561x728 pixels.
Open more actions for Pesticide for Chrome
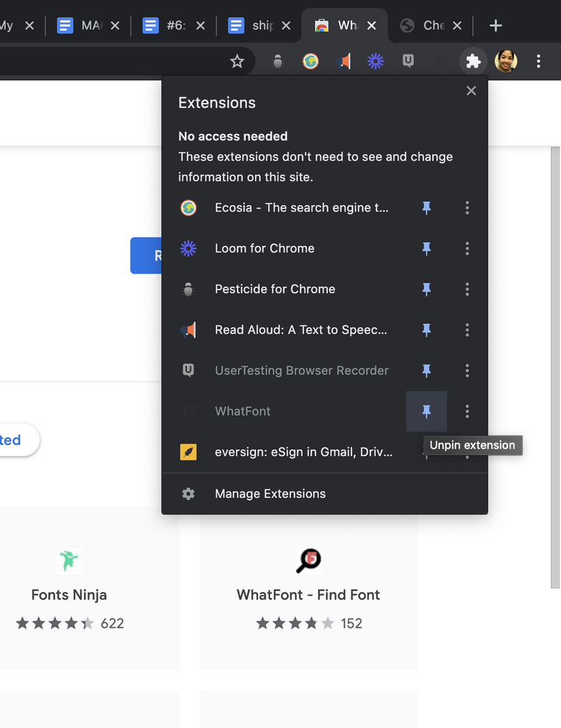[467, 289]
